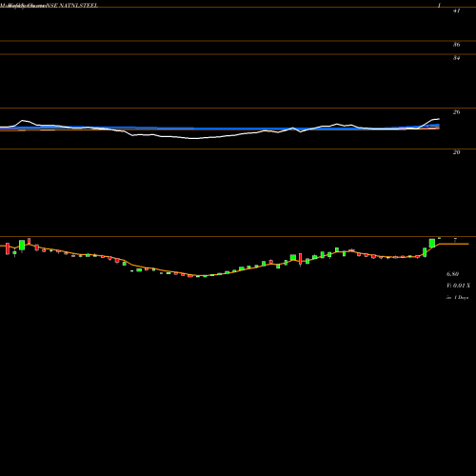Click the large green candle near chart start

(22, 245)
